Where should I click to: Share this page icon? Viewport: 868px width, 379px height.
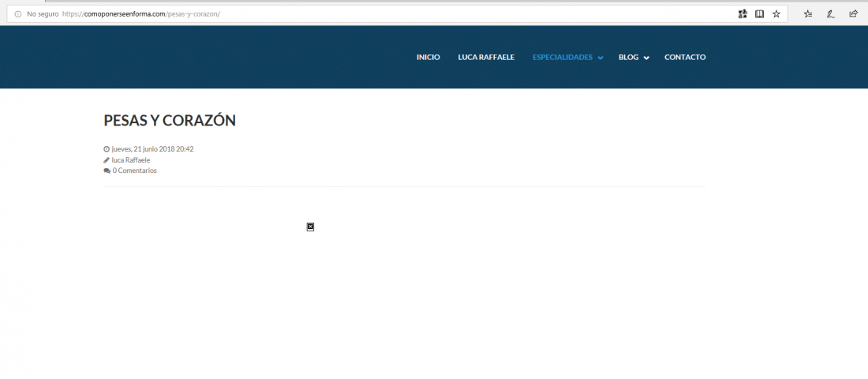[853, 14]
